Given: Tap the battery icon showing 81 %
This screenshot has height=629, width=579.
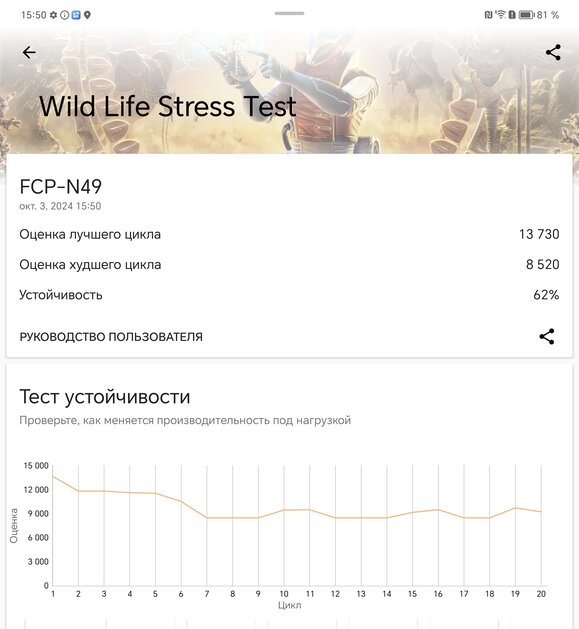Looking at the screenshot, I should click(526, 15).
